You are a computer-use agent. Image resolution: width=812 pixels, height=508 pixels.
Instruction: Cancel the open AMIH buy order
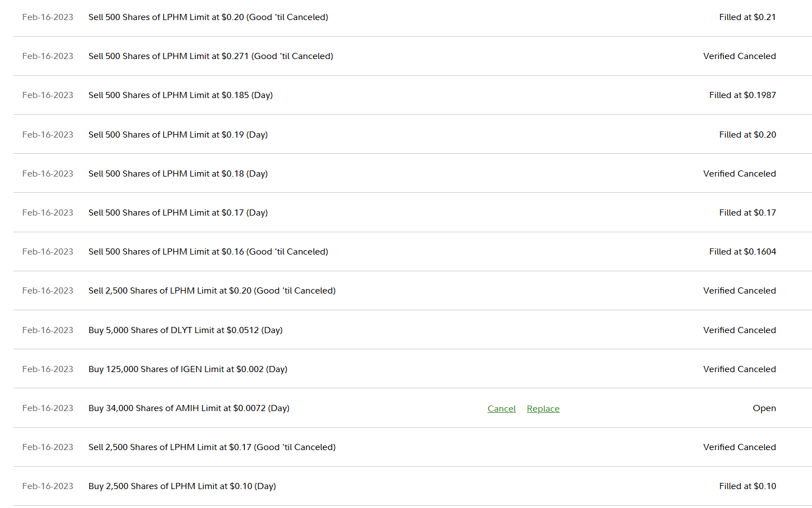point(501,409)
